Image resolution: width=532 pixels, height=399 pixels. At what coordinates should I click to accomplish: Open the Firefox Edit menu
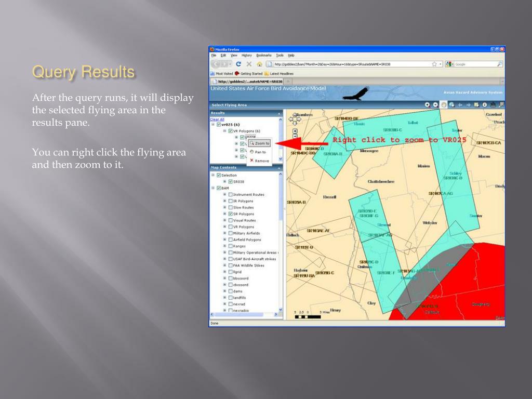[223, 55]
